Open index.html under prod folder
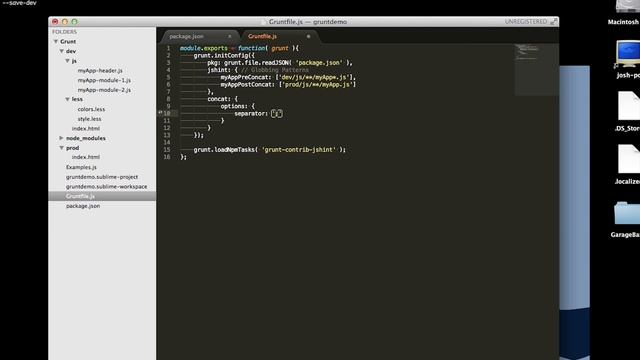Screen dimensions: 640x360 tap(86, 157)
